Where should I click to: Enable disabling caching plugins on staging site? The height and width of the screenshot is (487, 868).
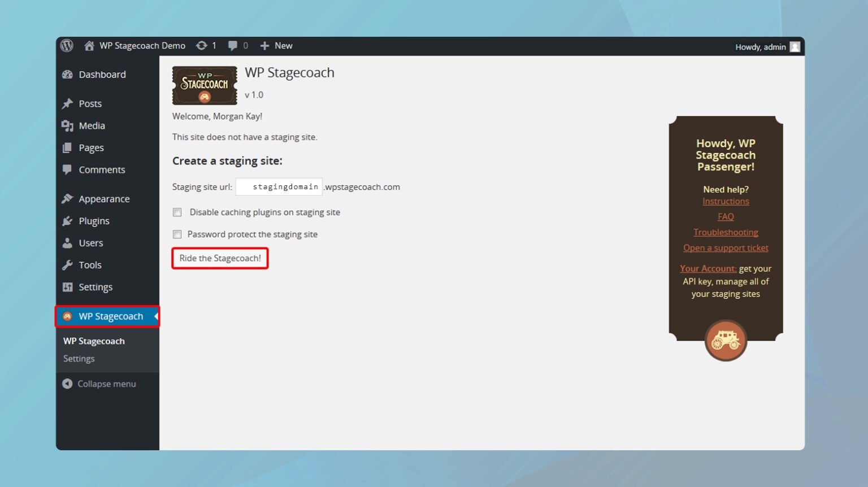point(177,212)
